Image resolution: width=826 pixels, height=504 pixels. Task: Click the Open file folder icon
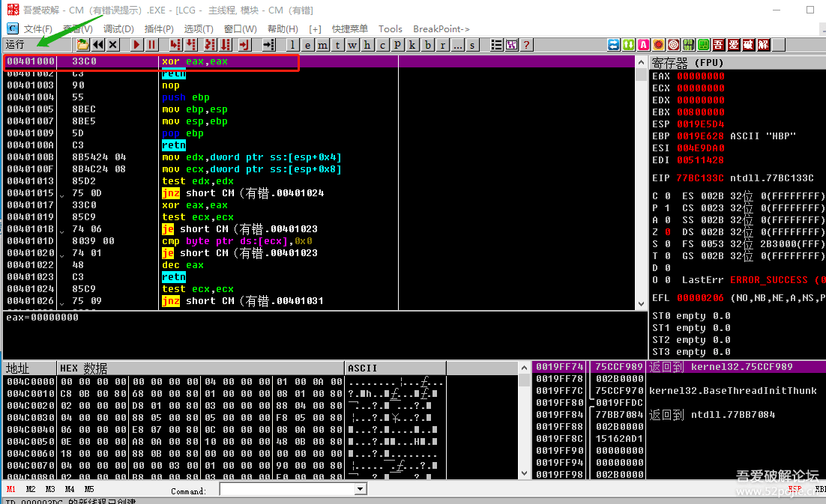tap(82, 45)
